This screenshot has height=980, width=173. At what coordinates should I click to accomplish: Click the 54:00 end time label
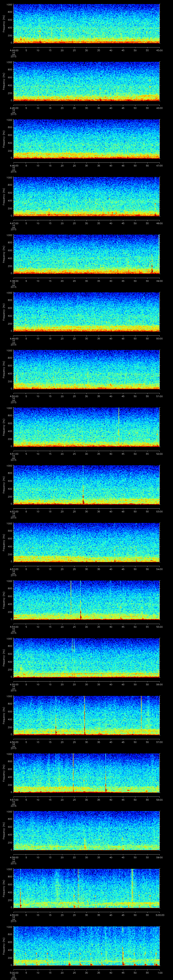tap(160, 569)
